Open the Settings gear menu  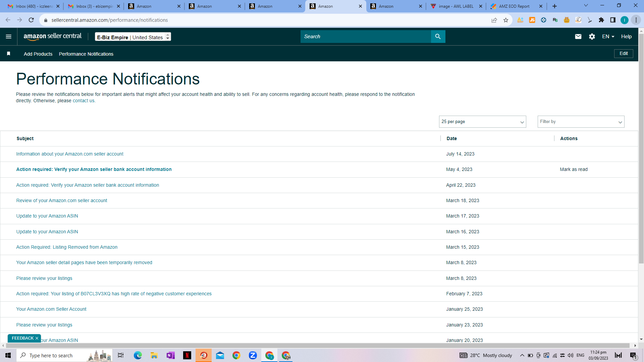click(x=592, y=37)
